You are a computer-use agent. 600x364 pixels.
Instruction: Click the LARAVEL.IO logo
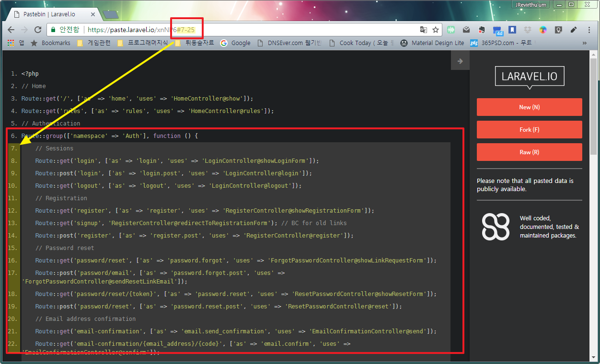pyautogui.click(x=530, y=77)
